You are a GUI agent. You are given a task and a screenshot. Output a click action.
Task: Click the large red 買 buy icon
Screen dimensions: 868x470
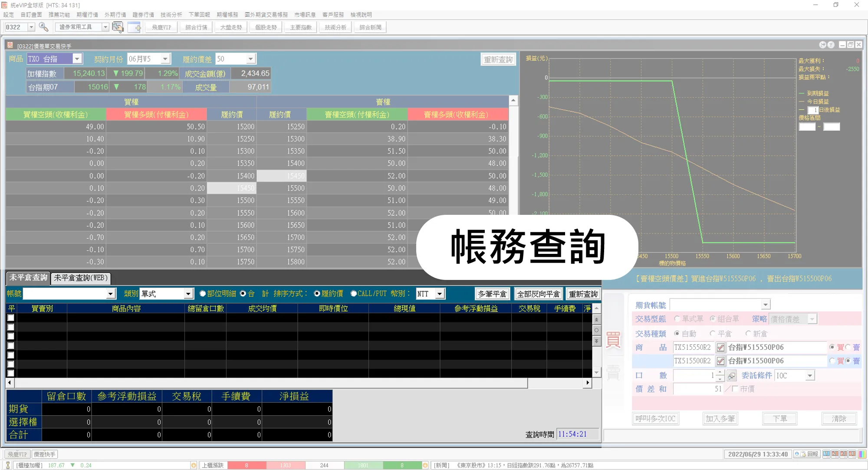[613, 340]
